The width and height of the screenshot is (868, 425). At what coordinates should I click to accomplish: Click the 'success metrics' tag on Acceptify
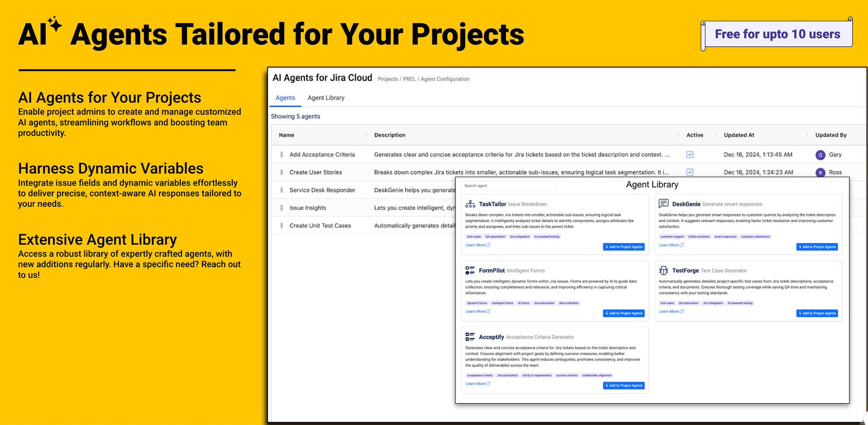pos(567,375)
